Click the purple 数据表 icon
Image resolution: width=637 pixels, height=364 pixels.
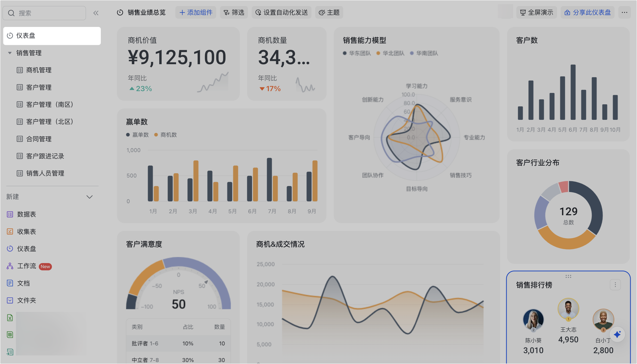point(10,214)
